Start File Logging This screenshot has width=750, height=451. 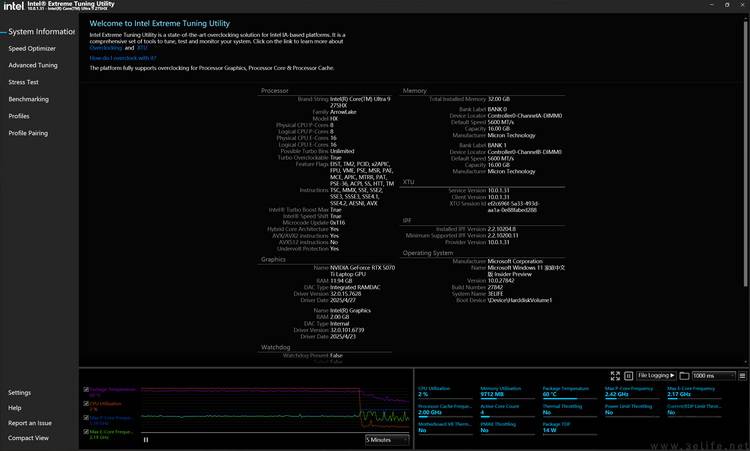tap(656, 376)
